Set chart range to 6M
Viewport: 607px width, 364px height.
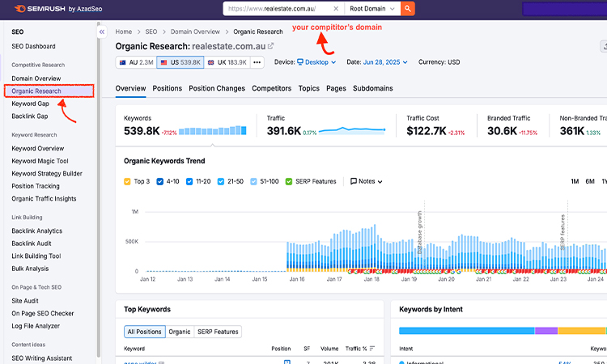589,181
